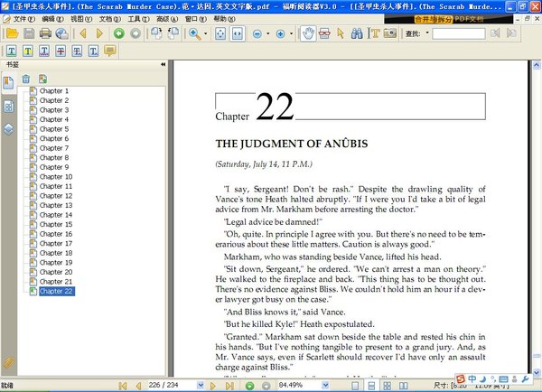Click the Sogou input method S icon
Screen dimensions: 542x392
[461, 379]
